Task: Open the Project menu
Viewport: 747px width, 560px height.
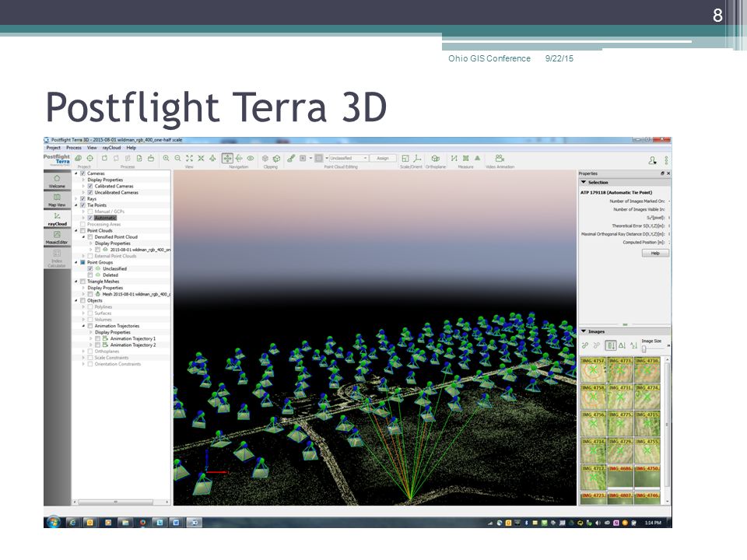Action: coord(54,148)
